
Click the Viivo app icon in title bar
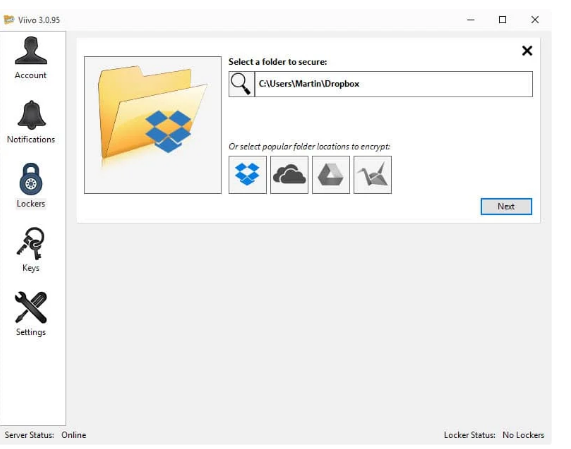[x=9, y=20]
